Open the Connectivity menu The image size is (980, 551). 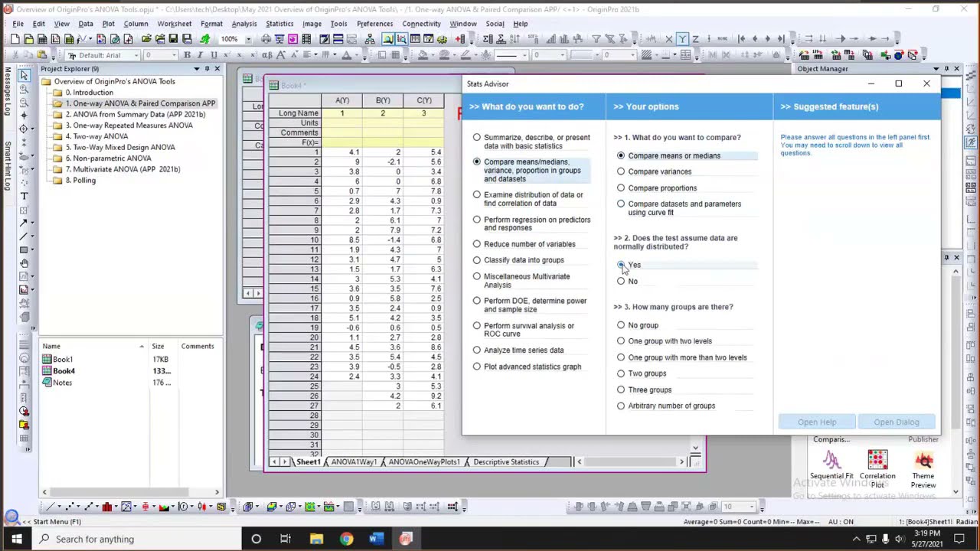pos(421,24)
